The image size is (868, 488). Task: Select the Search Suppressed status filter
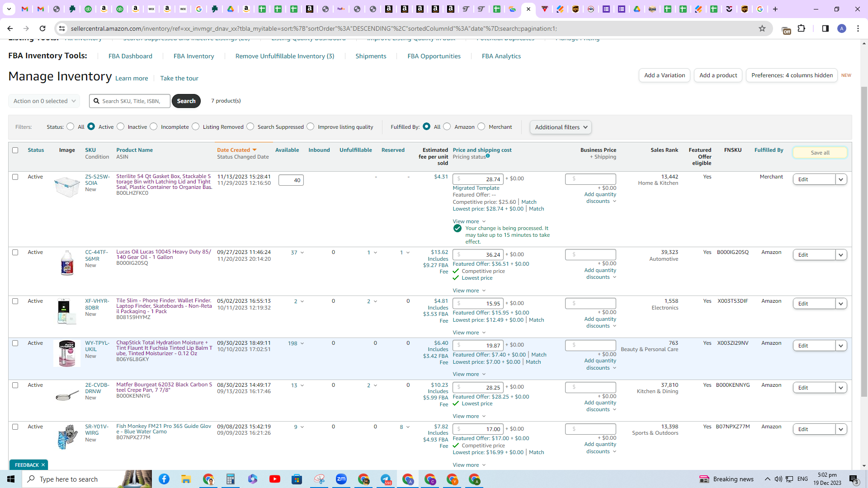(x=250, y=127)
